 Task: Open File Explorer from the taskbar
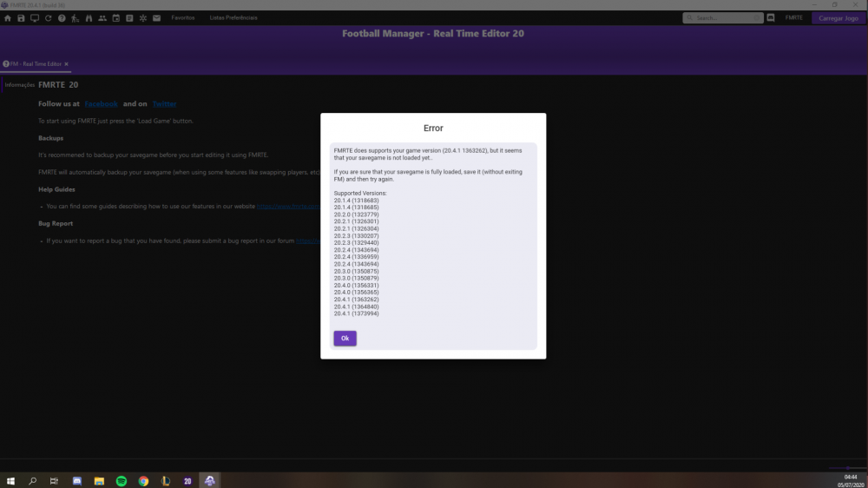click(x=99, y=481)
